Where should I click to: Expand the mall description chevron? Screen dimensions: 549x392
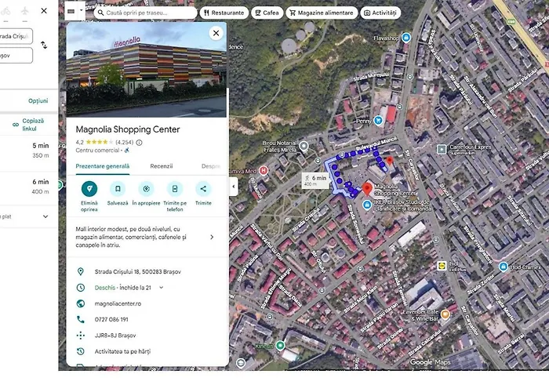pyautogui.click(x=212, y=237)
